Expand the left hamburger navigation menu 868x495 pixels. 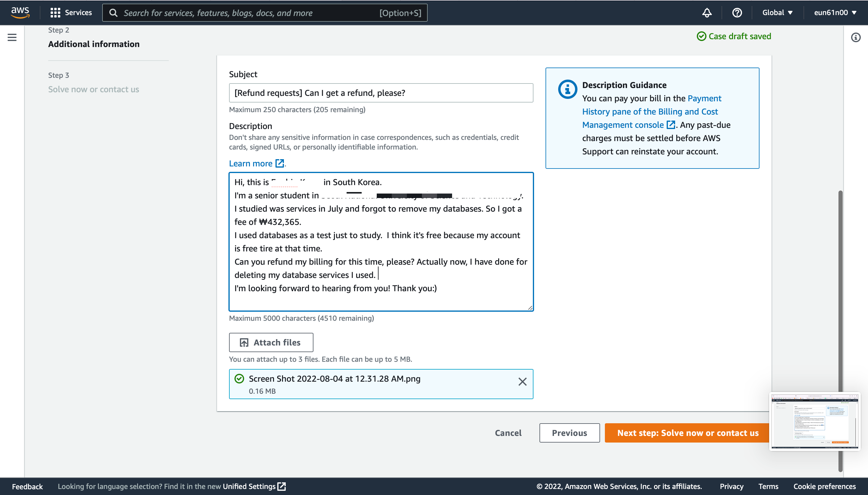[x=12, y=37]
